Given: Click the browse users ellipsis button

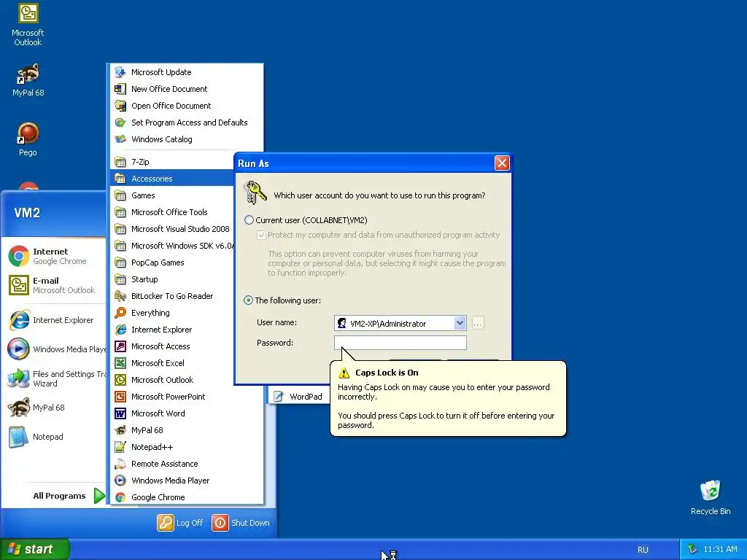Looking at the screenshot, I should point(478,323).
